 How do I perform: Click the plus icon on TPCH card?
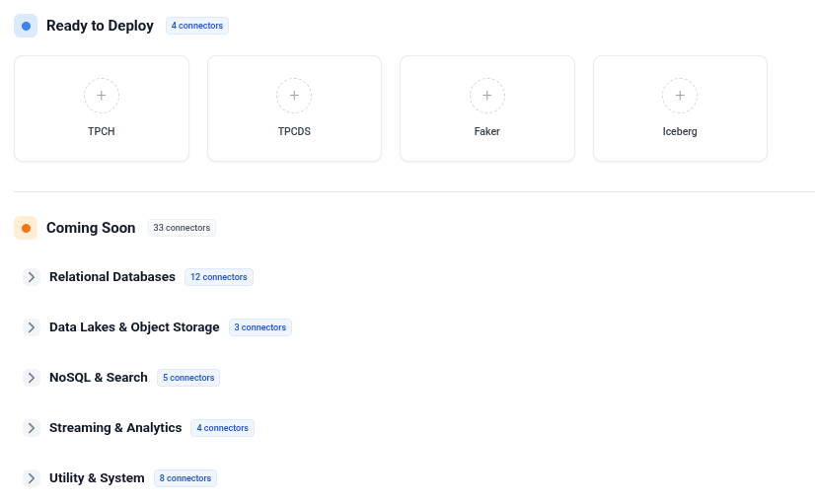click(102, 97)
